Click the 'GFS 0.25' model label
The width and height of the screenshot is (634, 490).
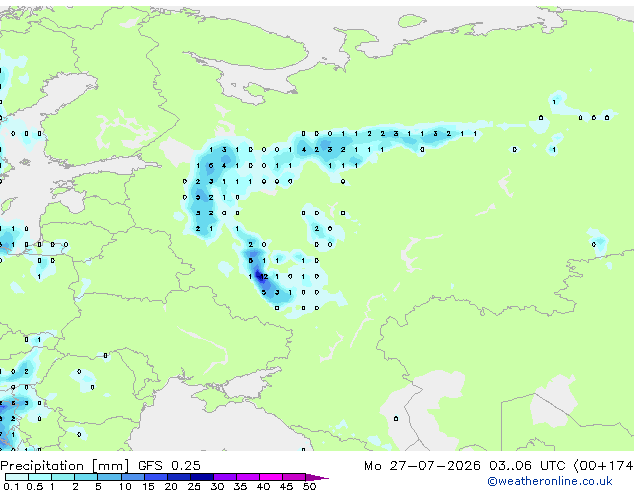pos(169,466)
